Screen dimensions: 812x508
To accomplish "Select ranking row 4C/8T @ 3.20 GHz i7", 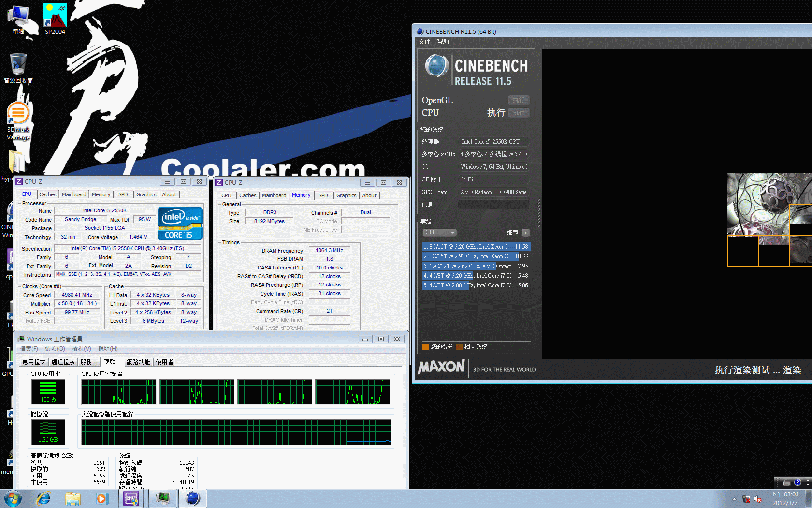I will [x=476, y=276].
